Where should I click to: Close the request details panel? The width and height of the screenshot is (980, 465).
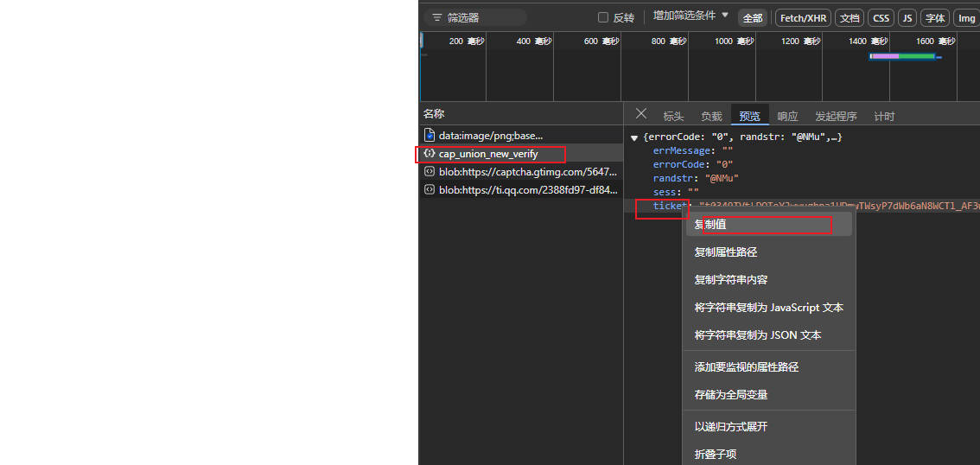[640, 114]
